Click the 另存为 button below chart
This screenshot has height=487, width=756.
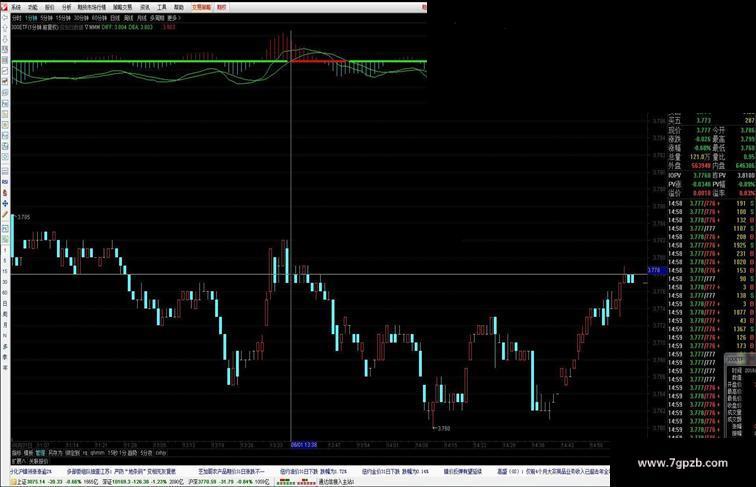click(x=55, y=453)
